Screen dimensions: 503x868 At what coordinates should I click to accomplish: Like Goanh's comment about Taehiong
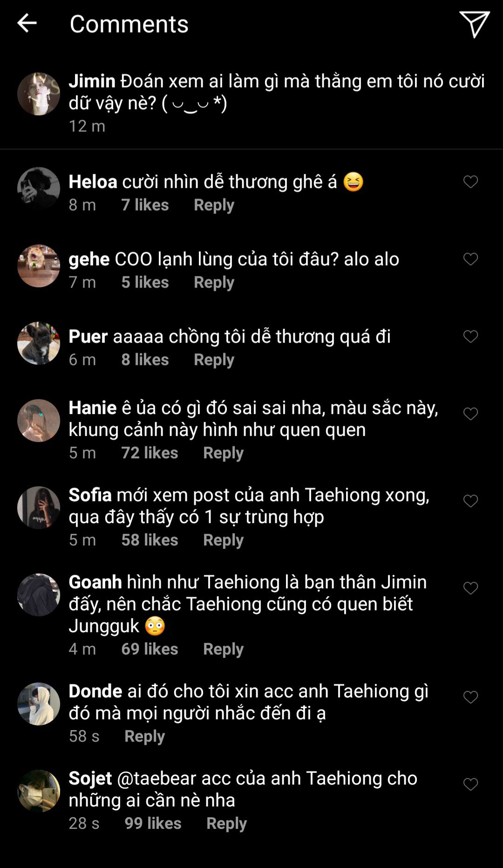pyautogui.click(x=470, y=588)
